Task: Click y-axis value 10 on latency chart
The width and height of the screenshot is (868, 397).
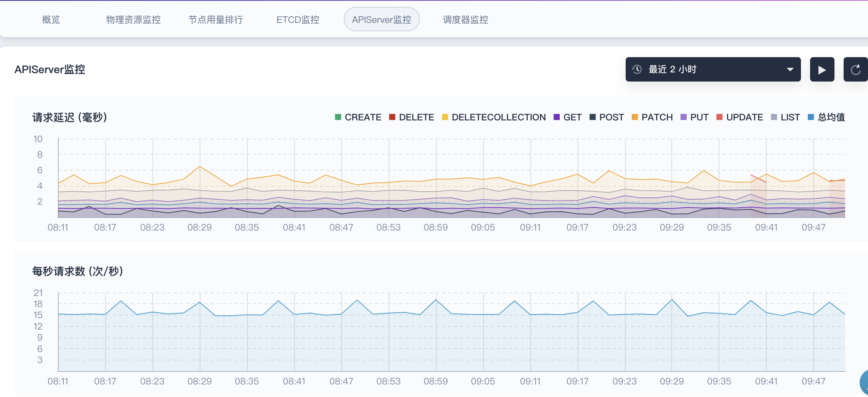Action: (38, 139)
